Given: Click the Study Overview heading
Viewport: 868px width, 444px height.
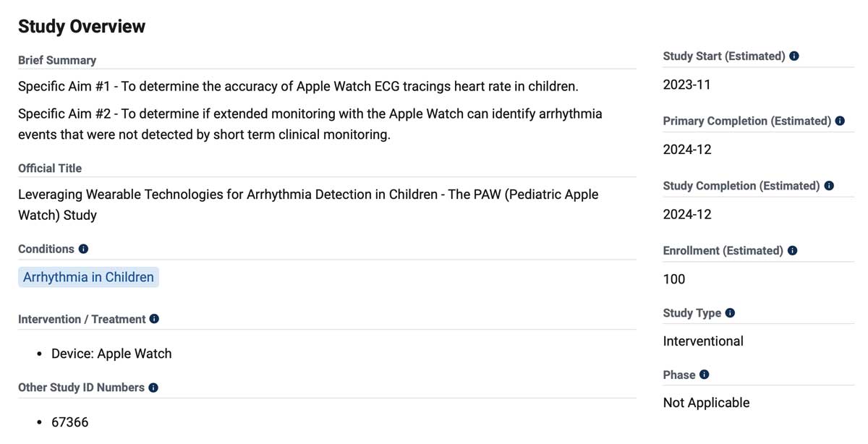Looking at the screenshot, I should [x=81, y=26].
